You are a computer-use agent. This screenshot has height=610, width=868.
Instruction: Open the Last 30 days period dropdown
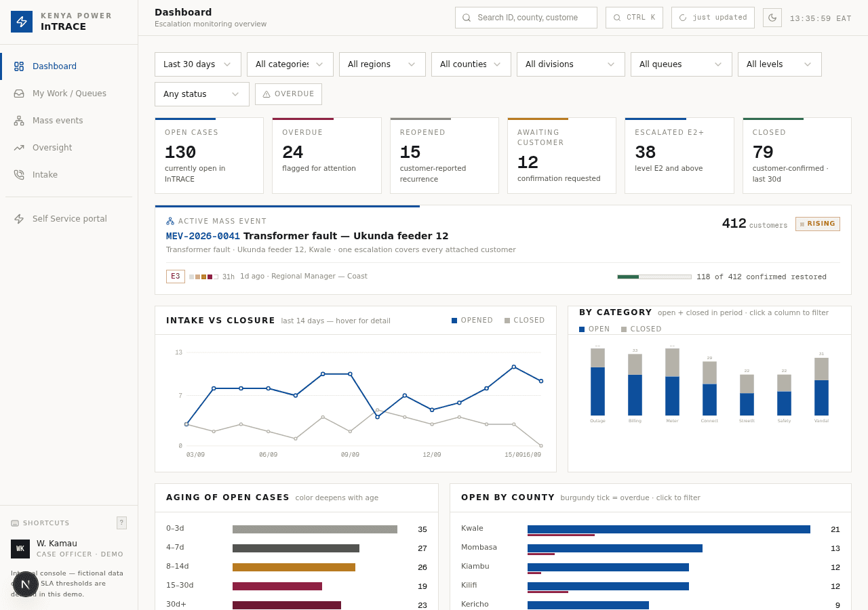(x=198, y=64)
